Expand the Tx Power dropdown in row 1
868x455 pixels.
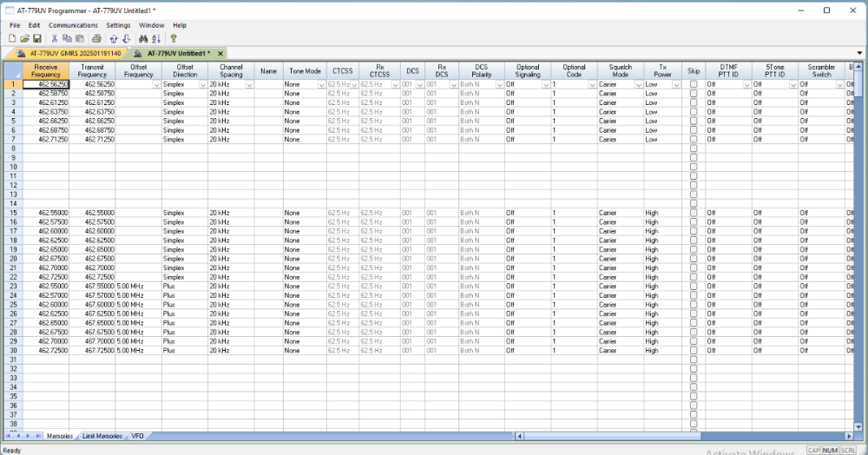(677, 85)
